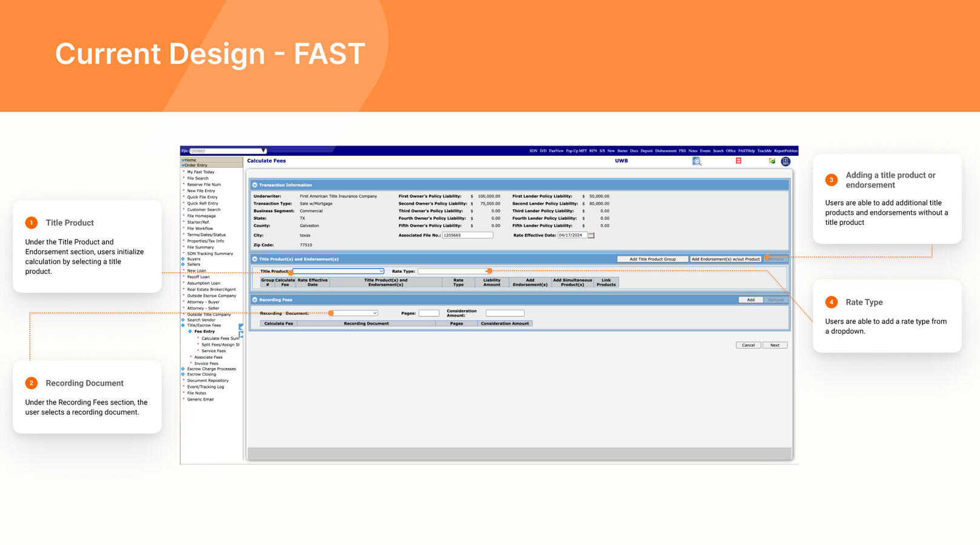Open the Rate Effective Date calendar picker

[591, 235]
